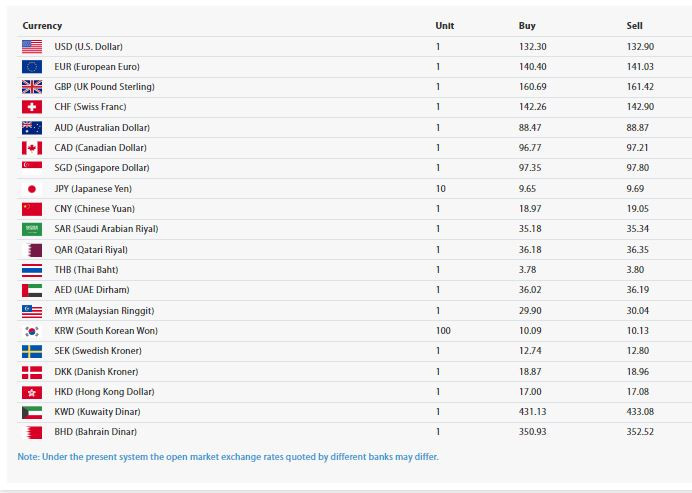Click the Currency column header
Viewport: 692px width, 493px height.
pyautogui.click(x=42, y=26)
